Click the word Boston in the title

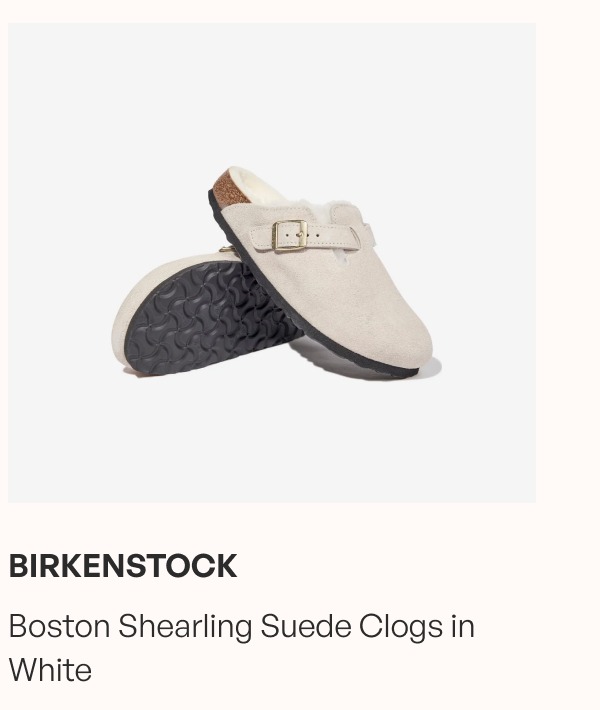pyautogui.click(x=59, y=627)
